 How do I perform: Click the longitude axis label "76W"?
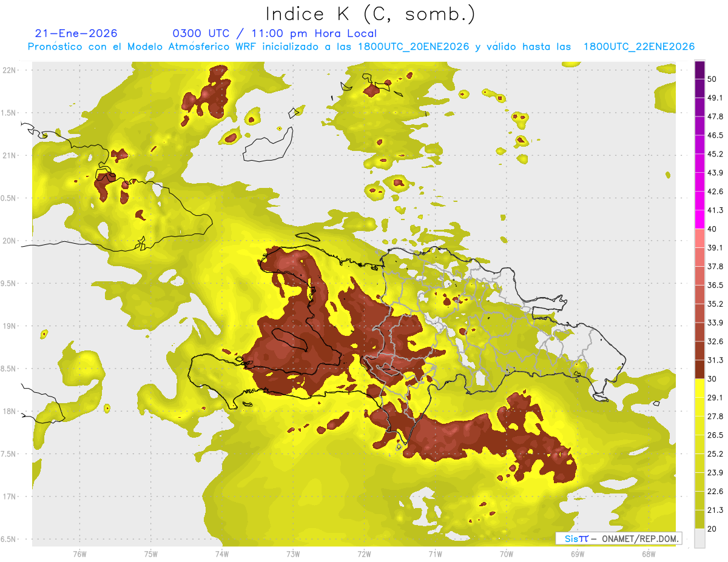coord(79,554)
